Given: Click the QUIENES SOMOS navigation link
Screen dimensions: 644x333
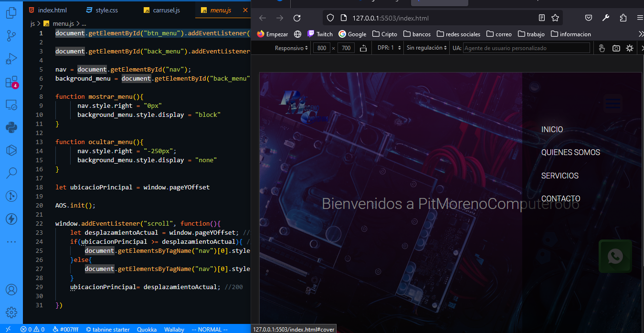Looking at the screenshot, I should 570,153.
